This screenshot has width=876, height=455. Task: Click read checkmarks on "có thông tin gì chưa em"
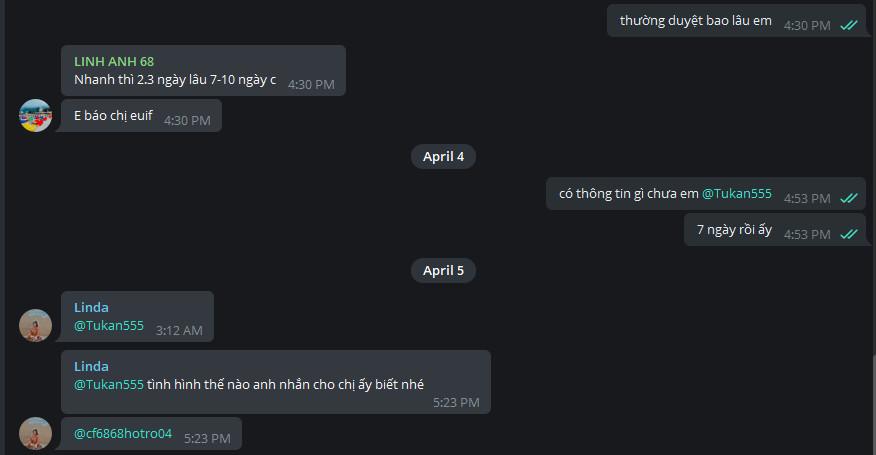click(x=849, y=198)
